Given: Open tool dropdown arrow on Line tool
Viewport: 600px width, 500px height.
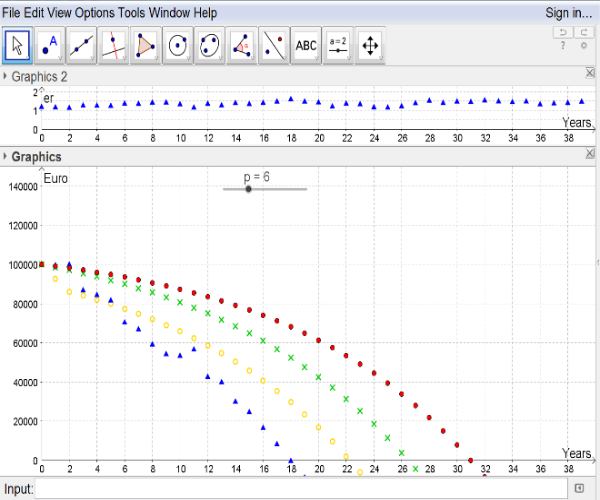Looking at the screenshot, I should pos(92,58).
